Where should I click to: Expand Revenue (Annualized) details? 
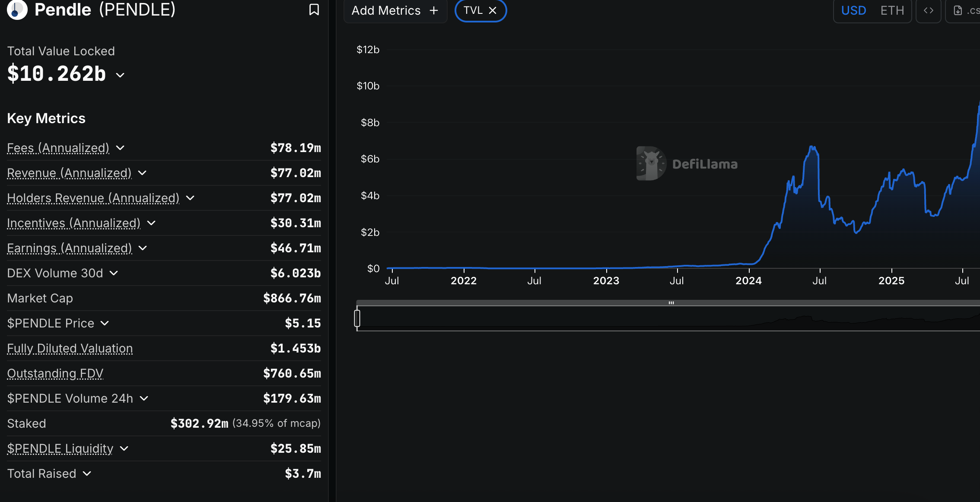click(142, 173)
